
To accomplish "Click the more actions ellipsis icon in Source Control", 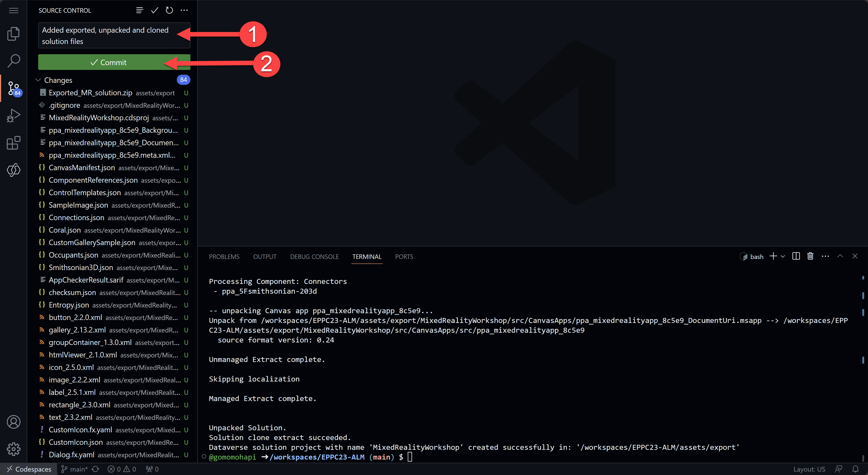I will tap(184, 10).
